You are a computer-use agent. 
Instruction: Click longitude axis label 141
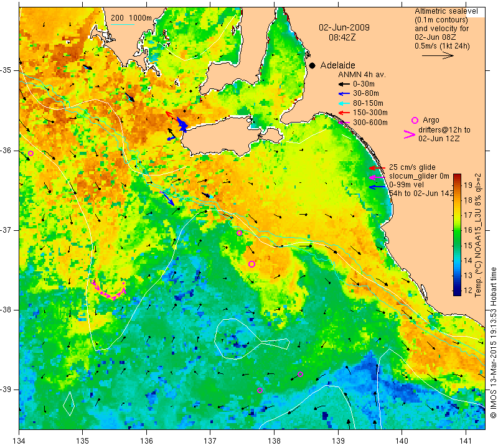[x=466, y=441]
